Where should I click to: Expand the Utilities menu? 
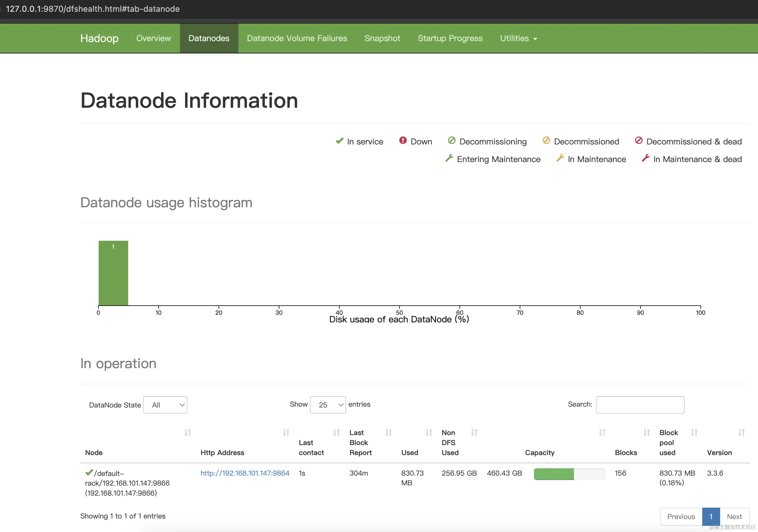(518, 38)
